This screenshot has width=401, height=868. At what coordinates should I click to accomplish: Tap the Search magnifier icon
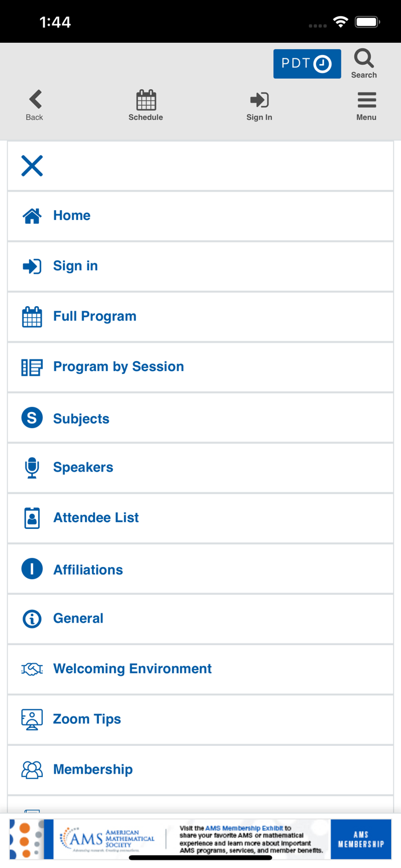364,58
